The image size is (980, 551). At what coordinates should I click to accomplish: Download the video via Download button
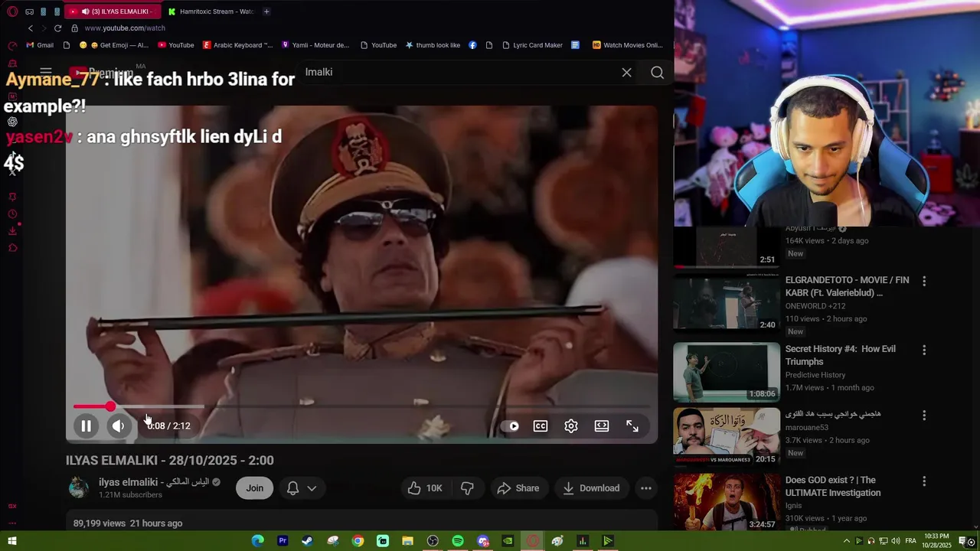click(x=591, y=488)
